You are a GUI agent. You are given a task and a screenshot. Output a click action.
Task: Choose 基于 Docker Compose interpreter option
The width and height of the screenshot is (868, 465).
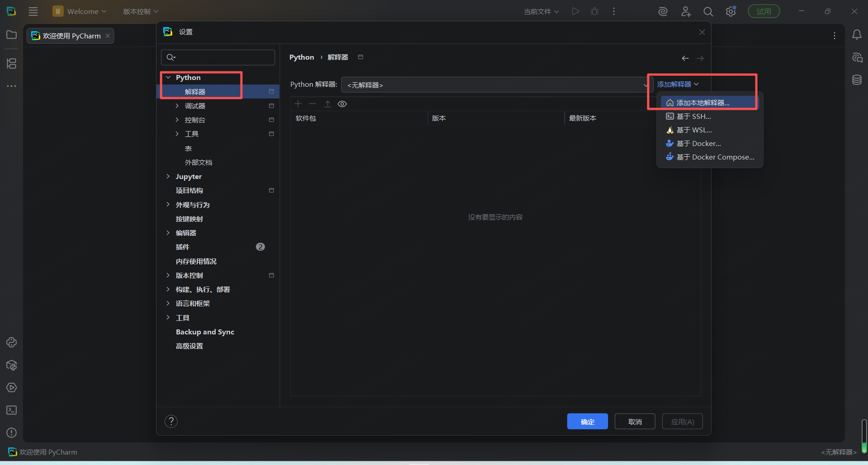click(x=710, y=157)
